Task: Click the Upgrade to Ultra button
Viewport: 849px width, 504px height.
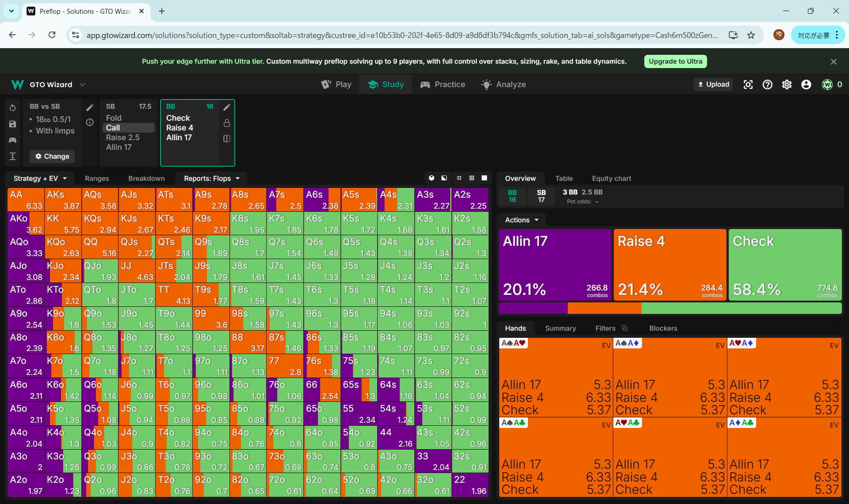Action: (675, 61)
